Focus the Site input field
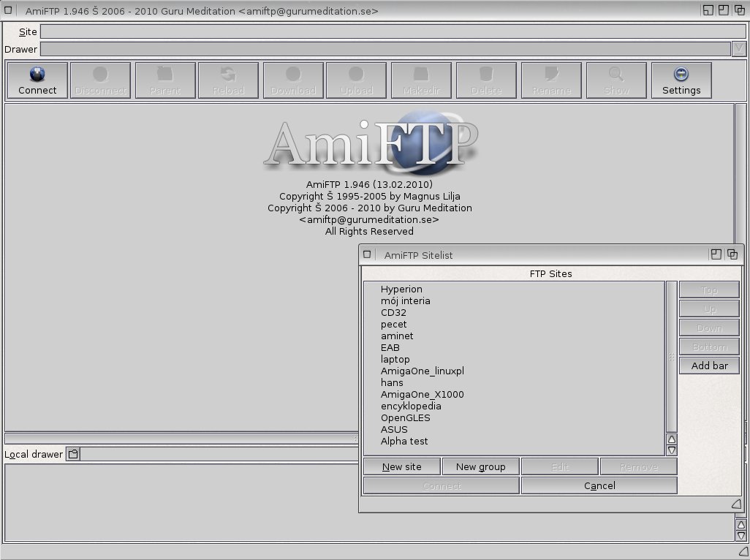Viewport: 750px width, 560px height. (393, 31)
